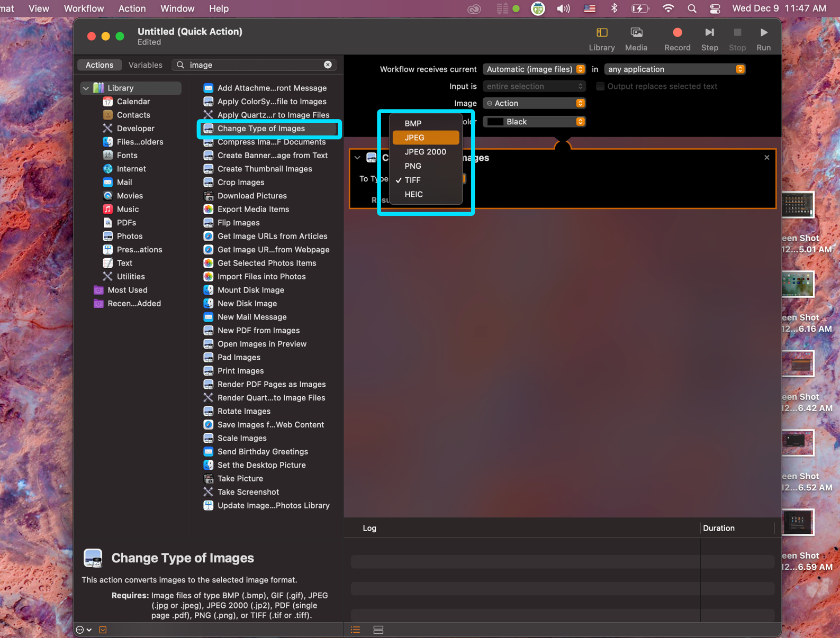This screenshot has width=840, height=638.
Task: Select the Music library category
Action: point(127,209)
